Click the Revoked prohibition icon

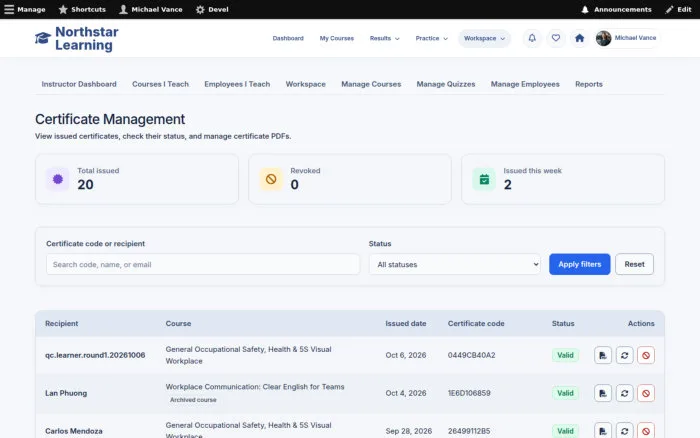click(271, 179)
